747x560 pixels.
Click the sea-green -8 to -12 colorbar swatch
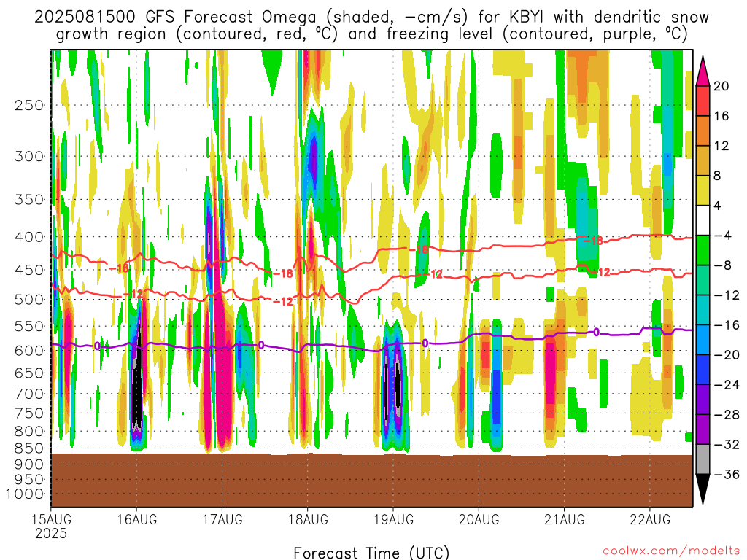click(x=703, y=280)
